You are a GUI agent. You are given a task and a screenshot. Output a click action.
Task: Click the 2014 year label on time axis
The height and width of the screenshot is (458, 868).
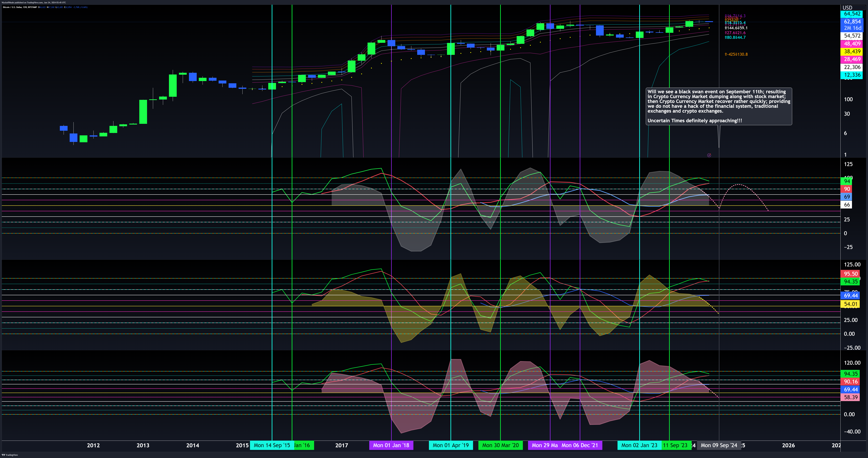[x=193, y=445]
